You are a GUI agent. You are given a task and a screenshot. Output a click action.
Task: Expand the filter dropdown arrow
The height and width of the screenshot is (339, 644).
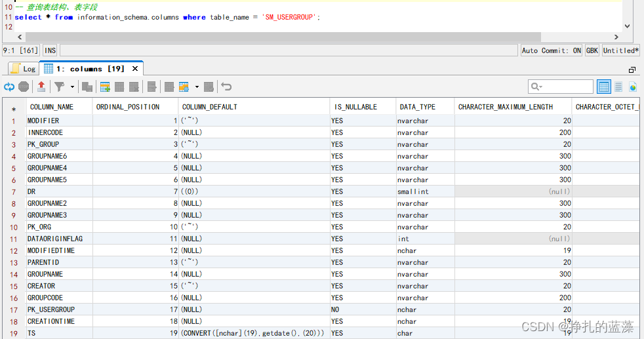coord(72,87)
